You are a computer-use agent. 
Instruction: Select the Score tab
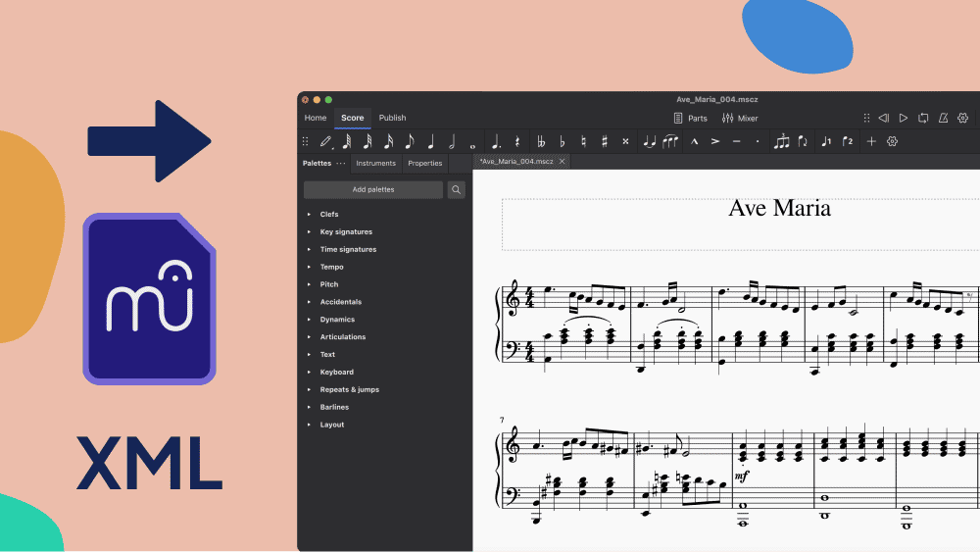tap(353, 118)
